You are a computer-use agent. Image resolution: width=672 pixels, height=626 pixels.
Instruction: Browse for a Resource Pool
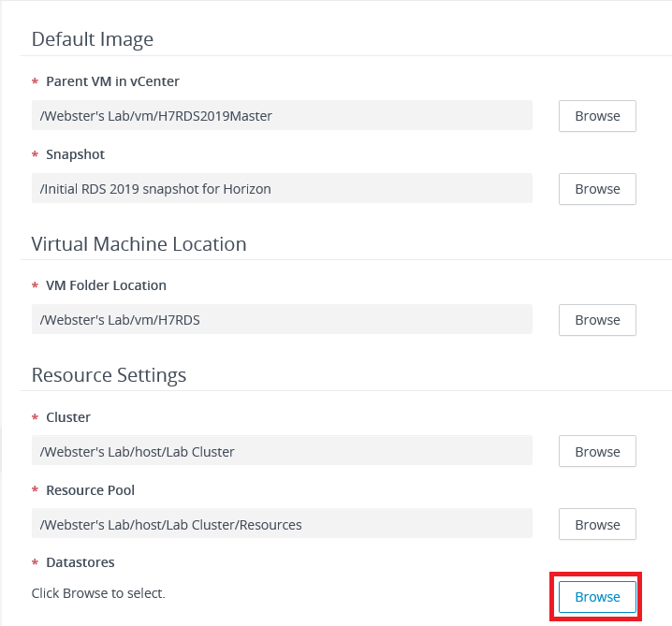tap(597, 524)
